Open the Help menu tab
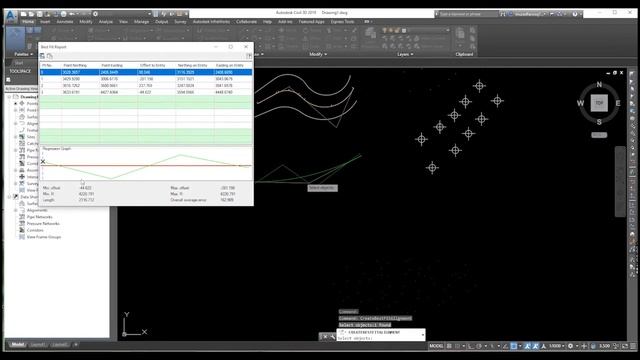The image size is (640, 360). 267,22
